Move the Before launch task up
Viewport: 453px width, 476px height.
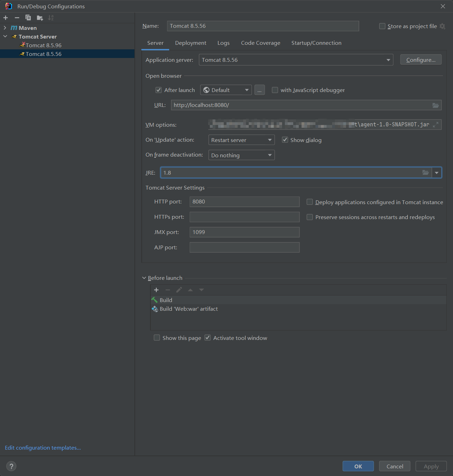pyautogui.click(x=190, y=290)
